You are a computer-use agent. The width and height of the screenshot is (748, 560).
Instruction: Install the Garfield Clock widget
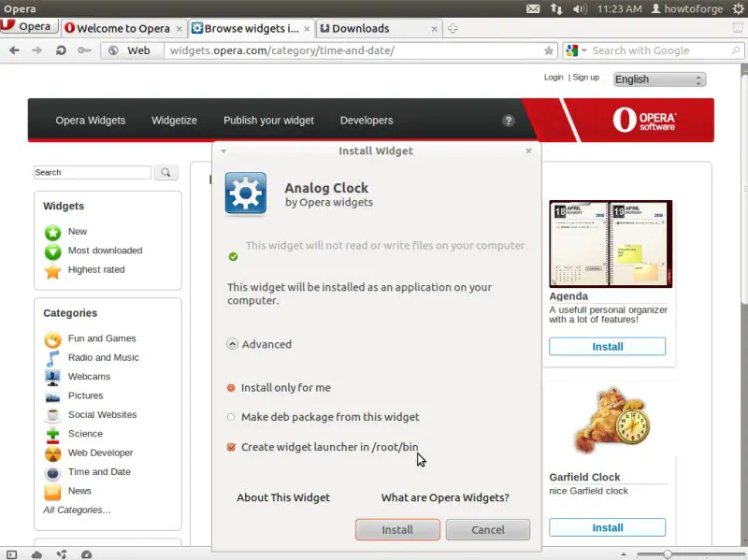pos(607,527)
